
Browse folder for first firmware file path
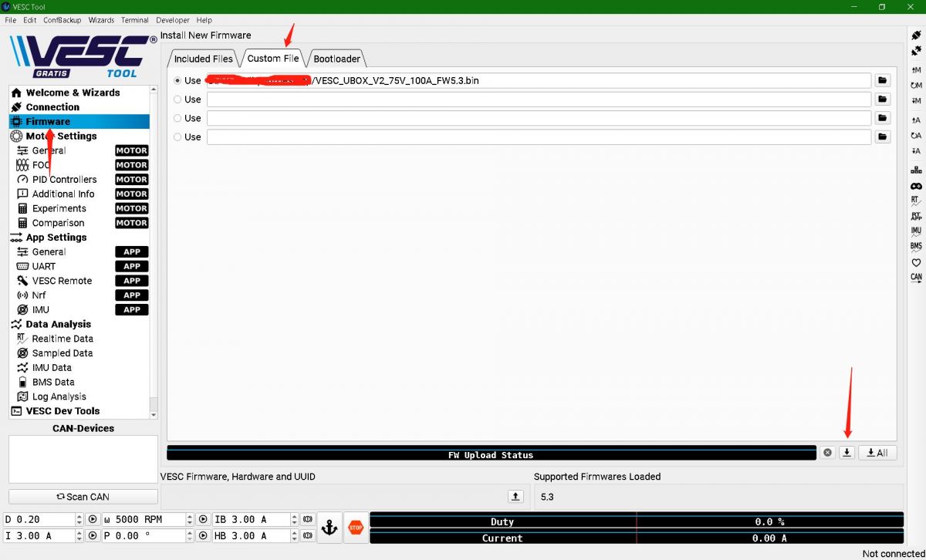(x=883, y=80)
